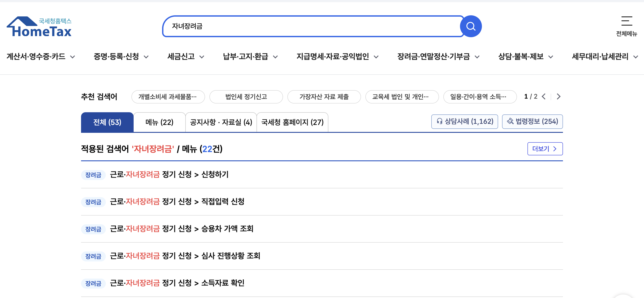Switch to the 국세청 홈페이지 (27) tab
644x298 pixels.
coord(292,122)
